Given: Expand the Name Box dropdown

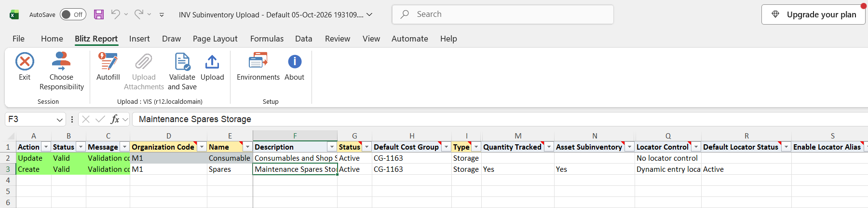Looking at the screenshot, I should click(59, 119).
